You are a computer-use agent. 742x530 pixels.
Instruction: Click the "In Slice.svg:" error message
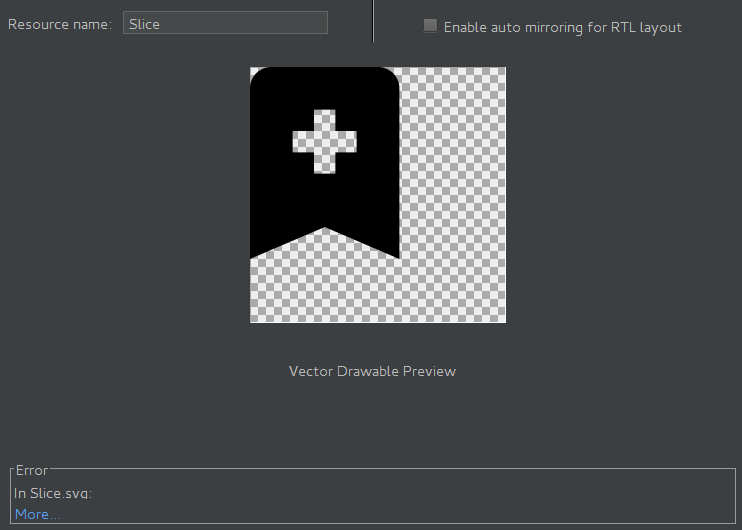pyautogui.click(x=53, y=493)
